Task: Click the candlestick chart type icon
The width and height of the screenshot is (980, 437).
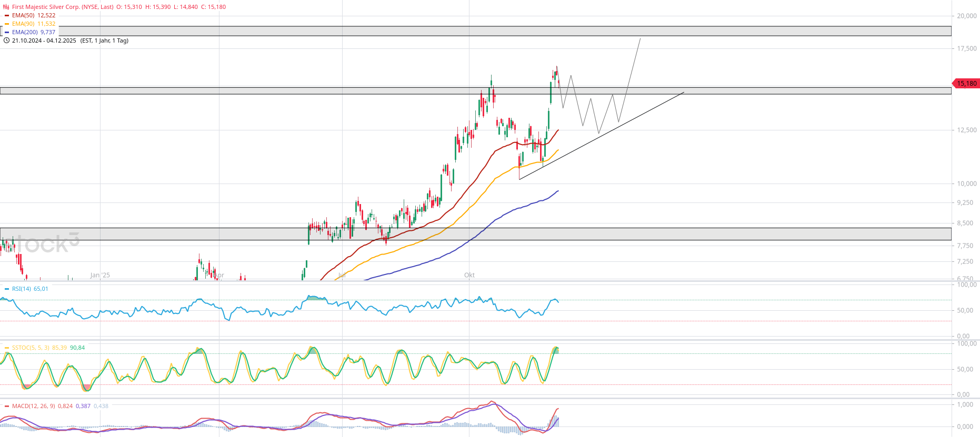Action: tap(6, 7)
